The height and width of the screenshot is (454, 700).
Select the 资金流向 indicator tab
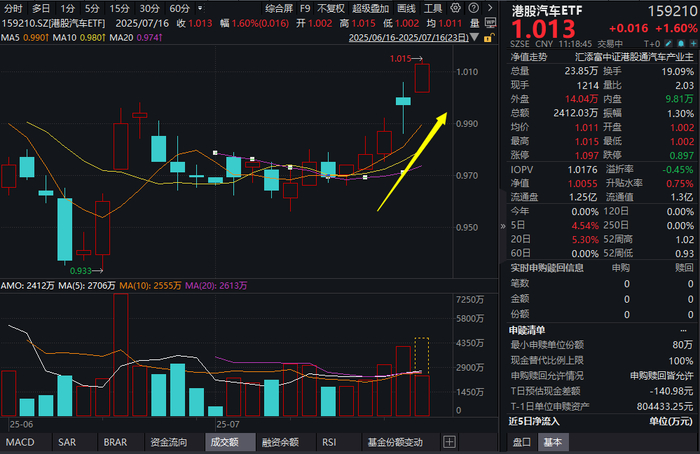(x=168, y=442)
